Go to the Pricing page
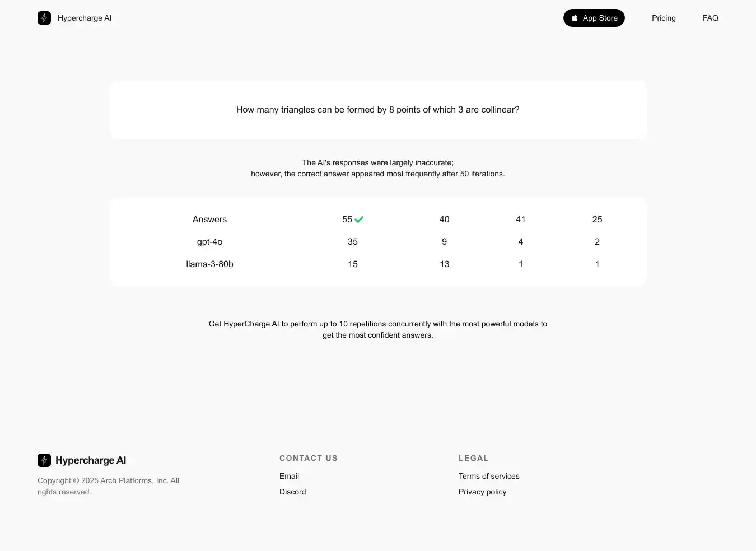This screenshot has height=551, width=756. pos(664,18)
